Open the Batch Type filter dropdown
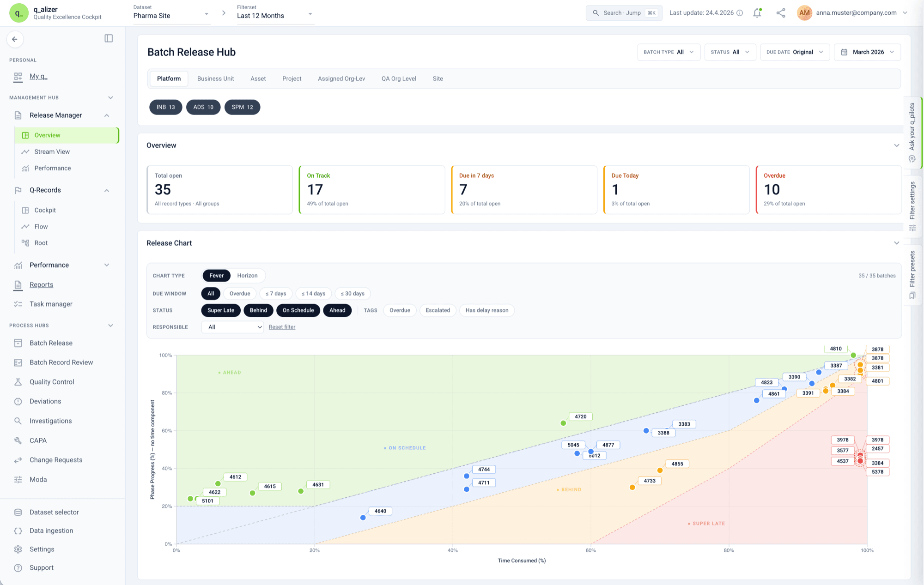This screenshot has width=924, height=585. click(x=669, y=52)
